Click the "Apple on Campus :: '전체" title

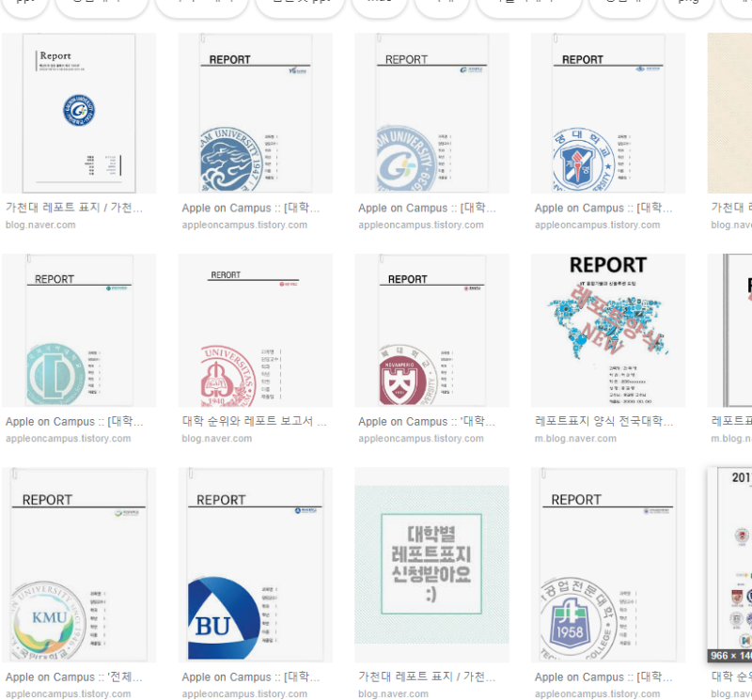[74, 677]
